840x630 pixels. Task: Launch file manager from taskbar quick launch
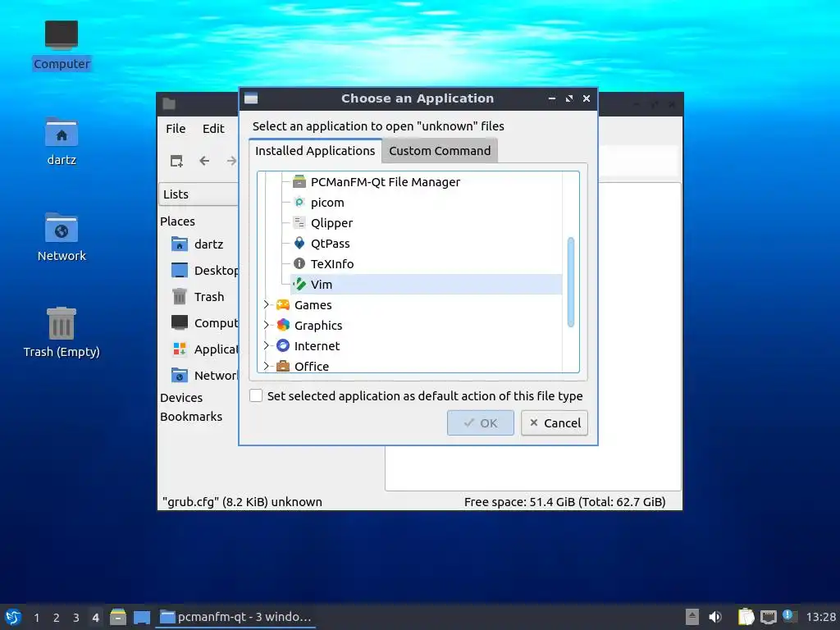coord(118,617)
